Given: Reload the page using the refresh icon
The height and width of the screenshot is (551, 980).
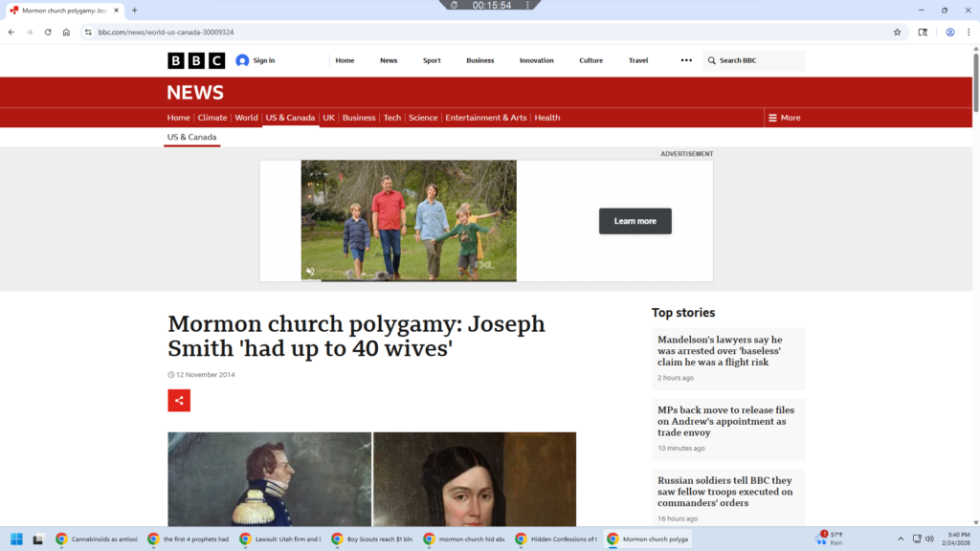Looking at the screenshot, I should click(48, 32).
